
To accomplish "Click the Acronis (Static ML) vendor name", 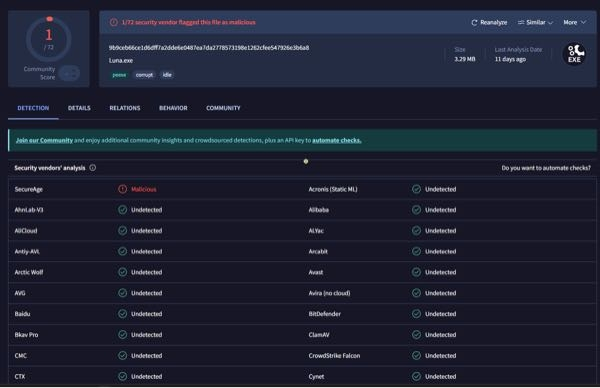I will [x=333, y=189].
